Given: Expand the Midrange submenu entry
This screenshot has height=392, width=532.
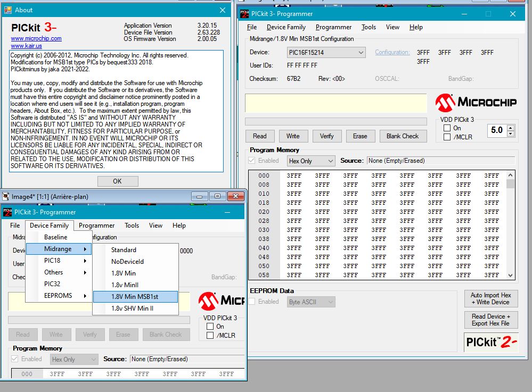Looking at the screenshot, I should click(x=59, y=249).
